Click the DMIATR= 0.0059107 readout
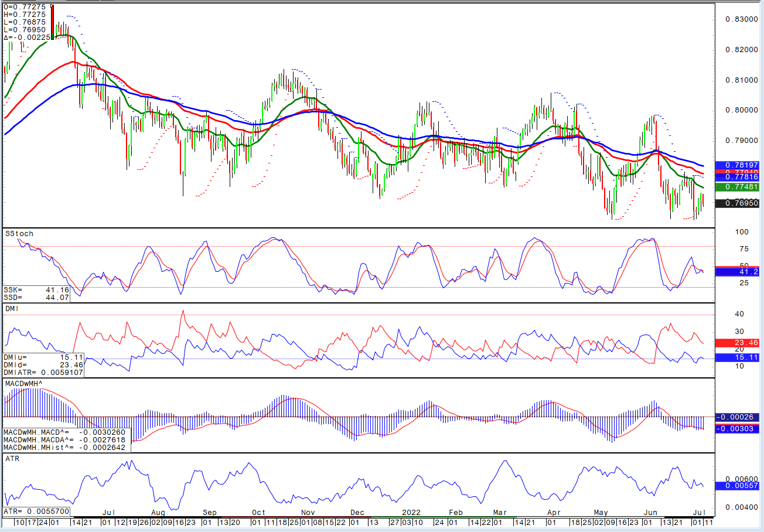This screenshot has width=764, height=532. pos(43,372)
